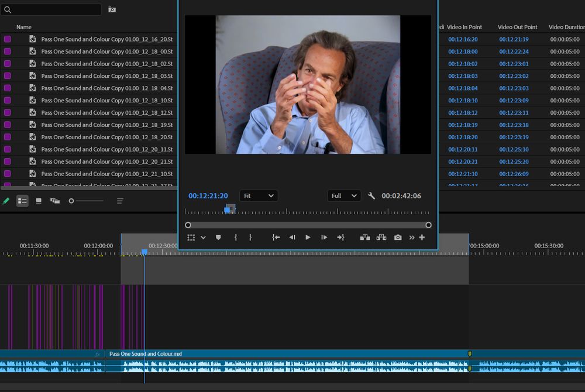The width and height of the screenshot is (585, 392).
Task: Sort by Video In Point column header
Action: [464, 27]
